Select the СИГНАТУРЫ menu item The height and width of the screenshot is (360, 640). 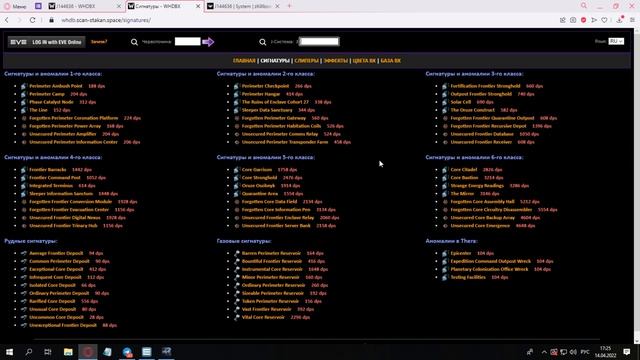tap(275, 61)
